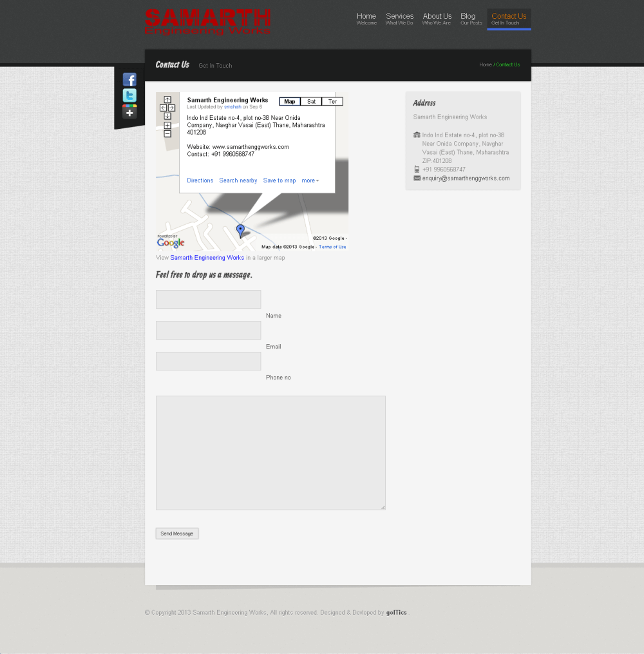This screenshot has height=654, width=644.
Task: Click the address building icon
Action: click(417, 135)
